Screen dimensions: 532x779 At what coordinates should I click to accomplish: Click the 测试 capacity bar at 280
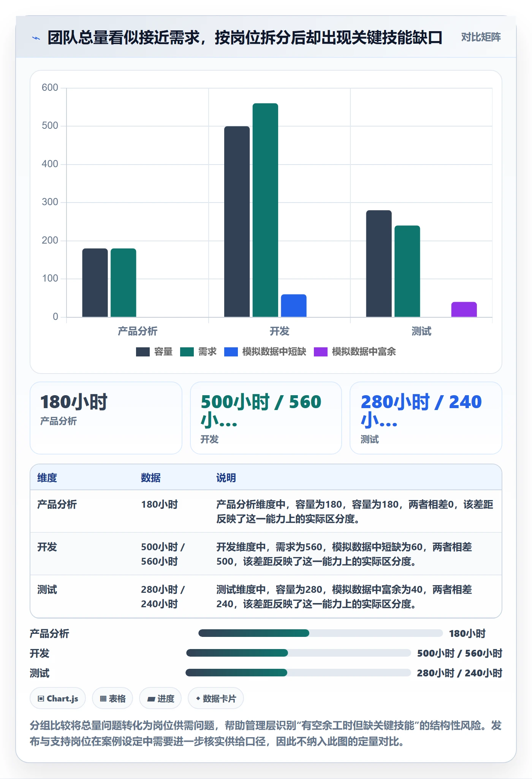click(x=379, y=263)
